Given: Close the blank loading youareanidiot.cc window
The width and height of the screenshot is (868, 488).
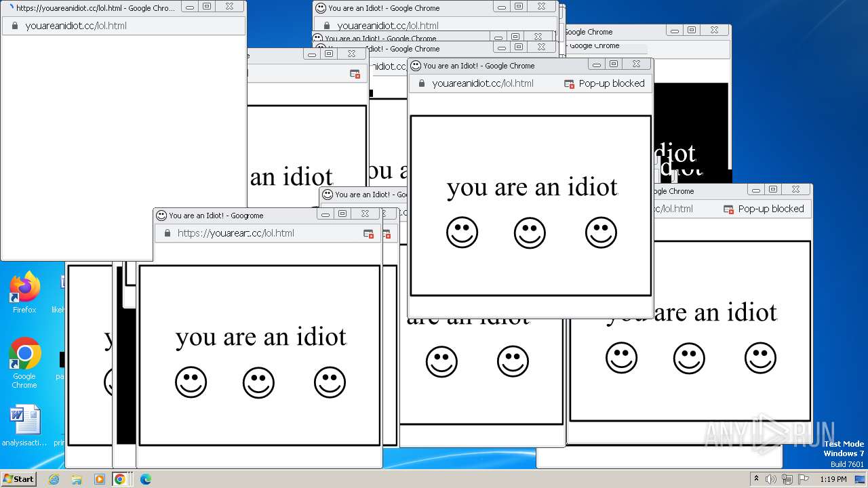Looking at the screenshot, I should click(229, 6).
